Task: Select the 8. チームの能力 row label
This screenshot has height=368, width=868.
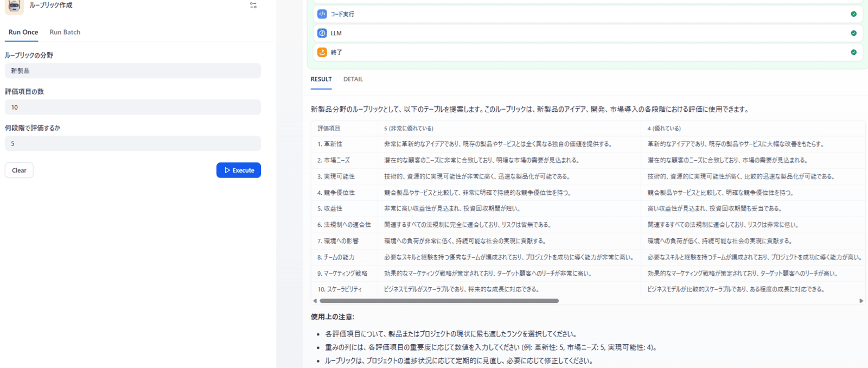Action: 336,257
